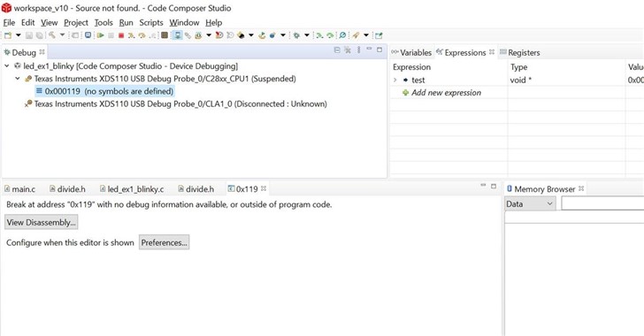The width and height of the screenshot is (644, 336).
Task: Click the green gear Debug icon
Action: point(296,35)
